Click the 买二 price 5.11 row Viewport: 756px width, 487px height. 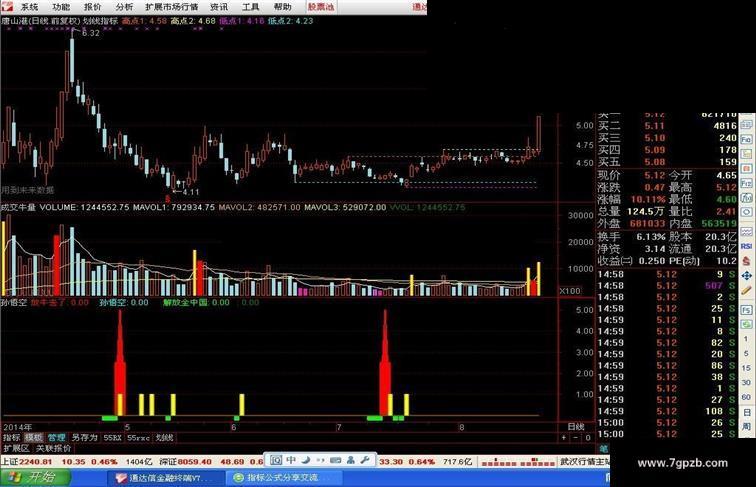click(x=667, y=126)
